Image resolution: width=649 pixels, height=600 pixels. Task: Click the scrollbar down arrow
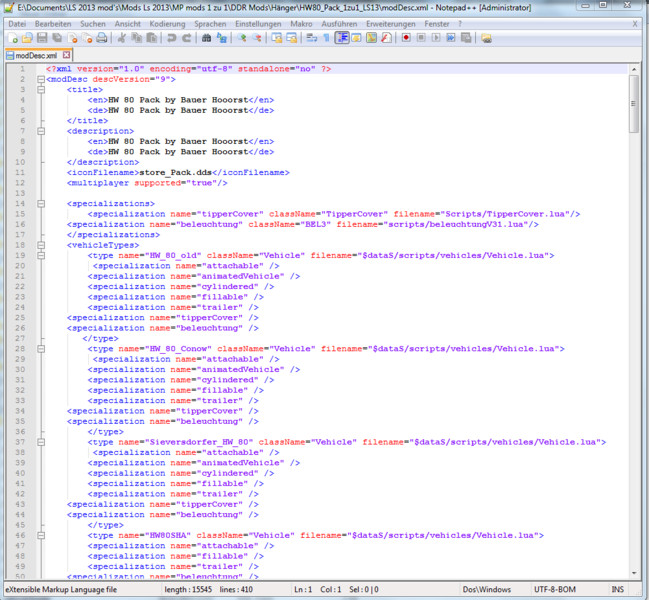pos(634,573)
